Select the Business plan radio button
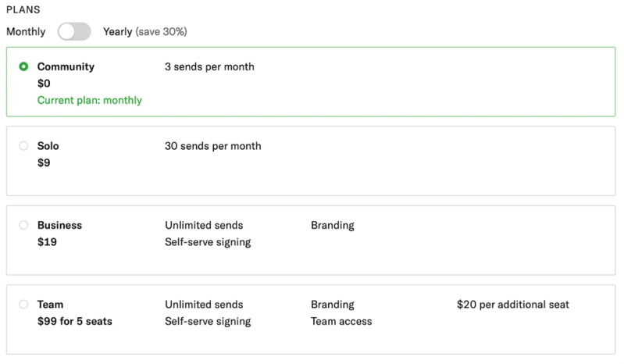This screenshot has width=624, height=364. point(23,225)
